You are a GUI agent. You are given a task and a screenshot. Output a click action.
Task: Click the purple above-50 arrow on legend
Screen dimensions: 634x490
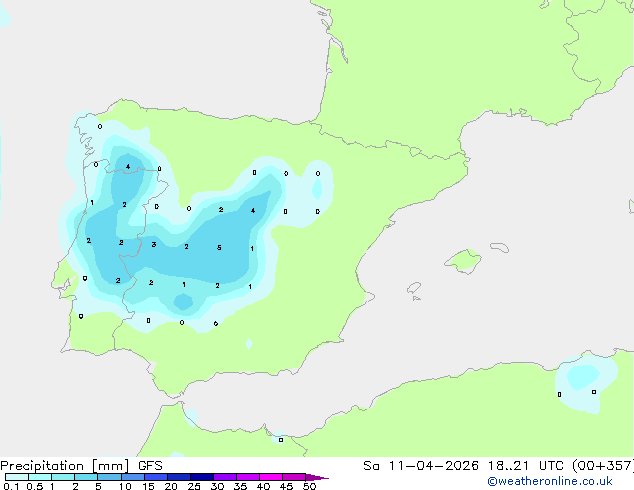coord(317,477)
